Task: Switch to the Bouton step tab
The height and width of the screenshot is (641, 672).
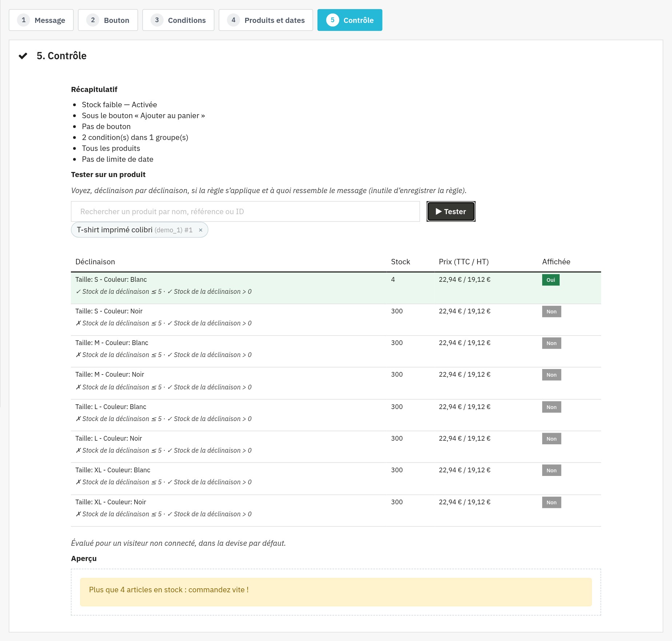Action: tap(108, 20)
